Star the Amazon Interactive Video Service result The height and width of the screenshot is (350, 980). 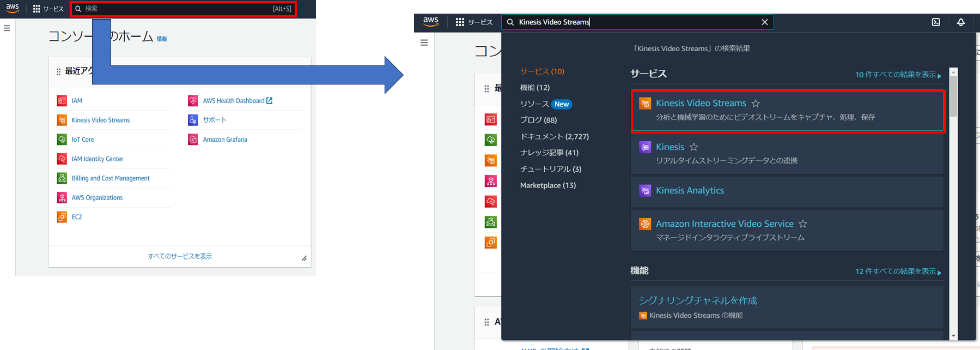pos(803,224)
